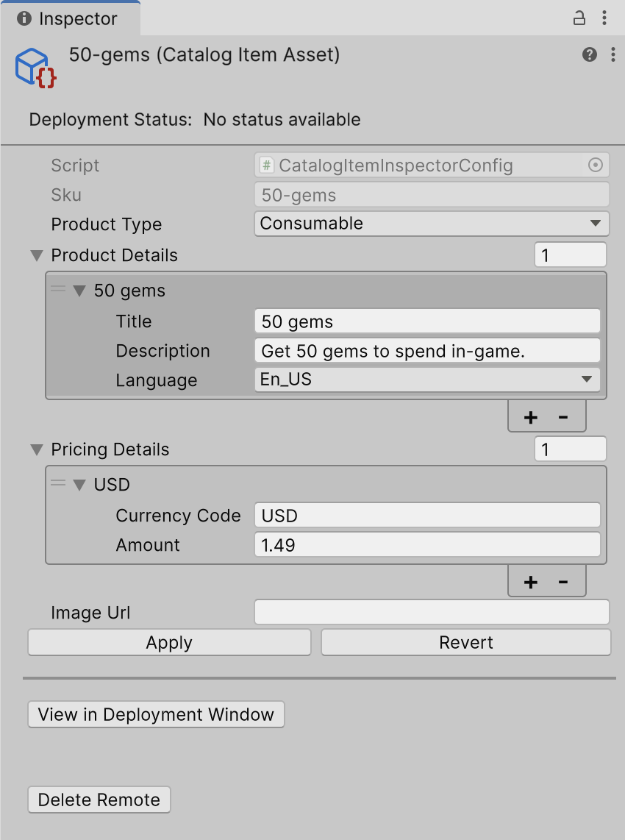Image resolution: width=625 pixels, height=840 pixels.
Task: Collapse the USD pricing element
Action: 79,485
